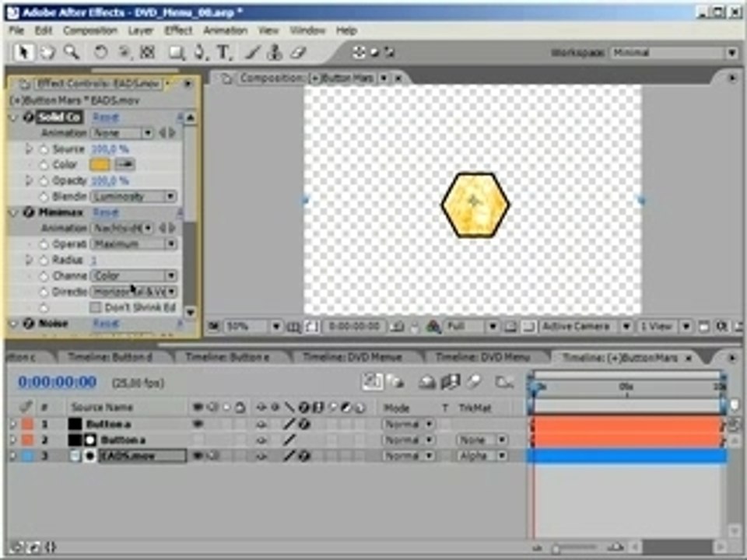Click the Motion Blur enable icon in timeline

pos(474,382)
